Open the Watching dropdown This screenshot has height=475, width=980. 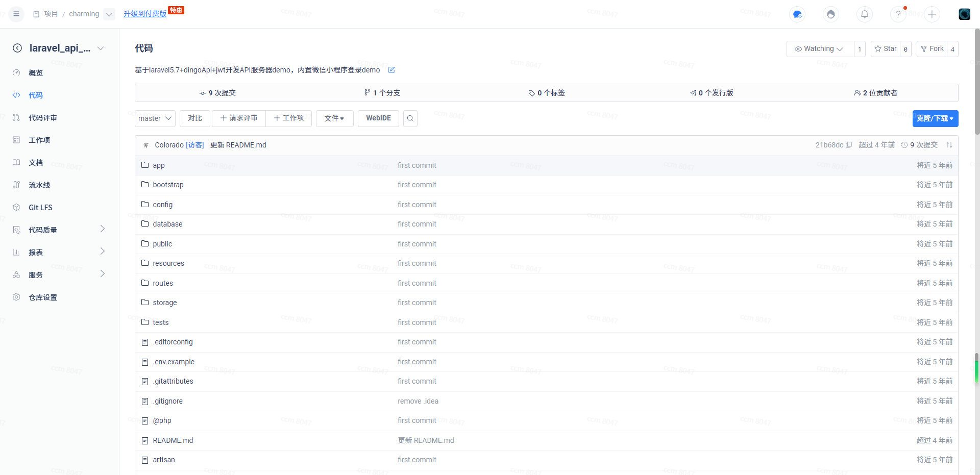pos(820,49)
